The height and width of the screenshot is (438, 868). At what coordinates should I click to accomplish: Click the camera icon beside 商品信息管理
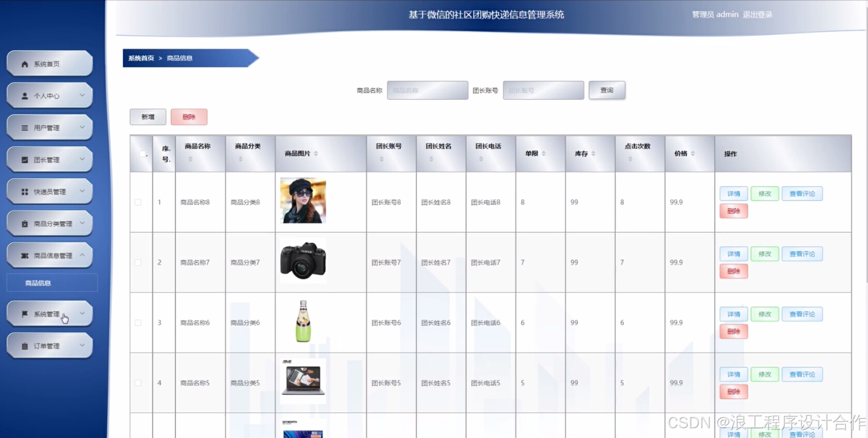(x=24, y=256)
